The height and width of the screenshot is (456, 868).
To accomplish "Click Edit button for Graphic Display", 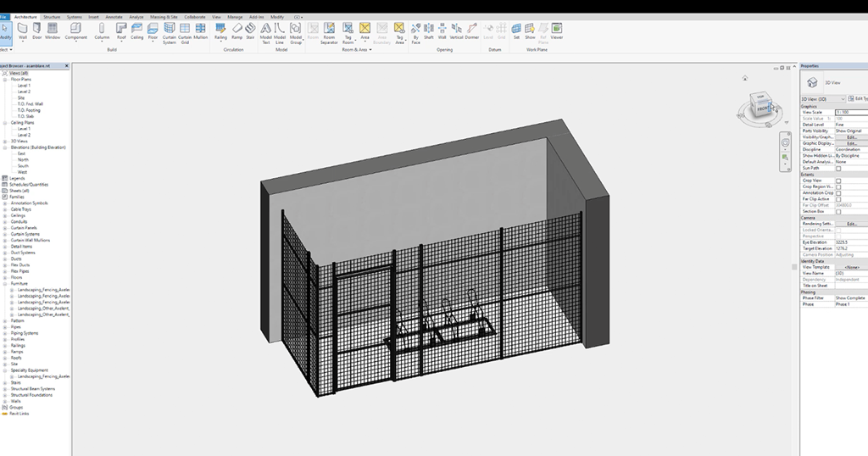I will pos(851,143).
